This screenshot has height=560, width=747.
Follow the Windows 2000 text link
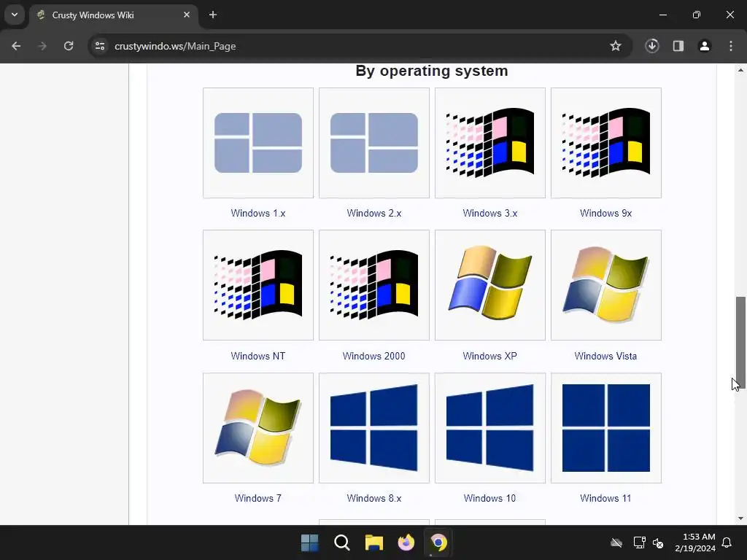374,356
